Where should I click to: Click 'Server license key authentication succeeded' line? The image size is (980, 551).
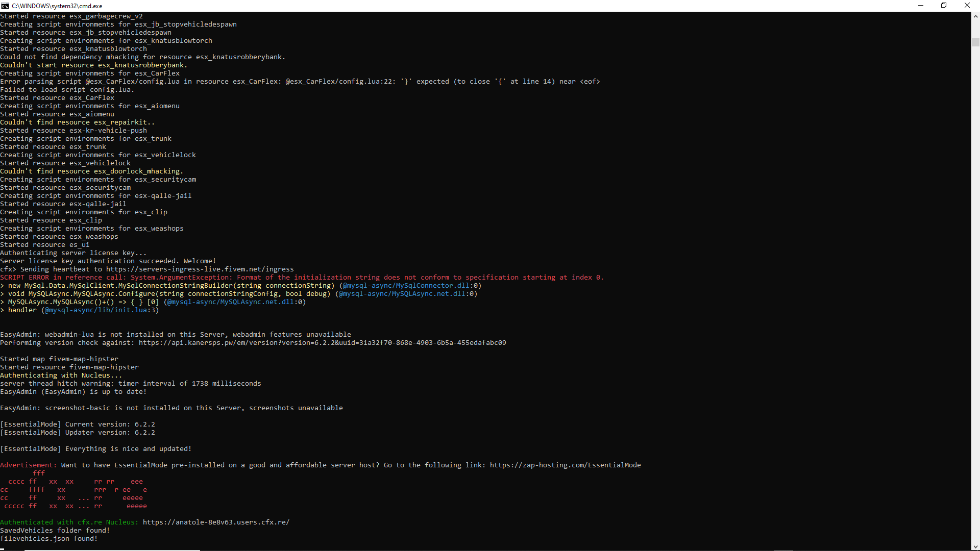click(x=108, y=261)
